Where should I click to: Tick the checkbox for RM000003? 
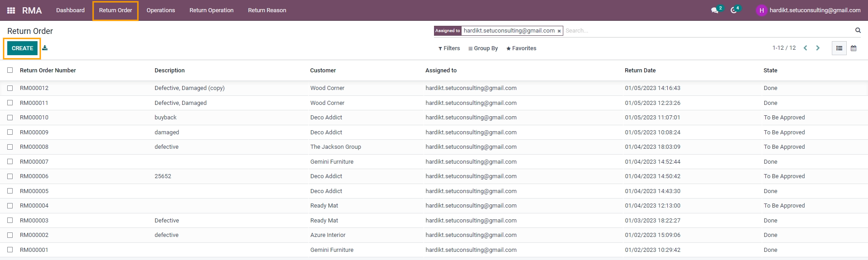click(x=10, y=220)
